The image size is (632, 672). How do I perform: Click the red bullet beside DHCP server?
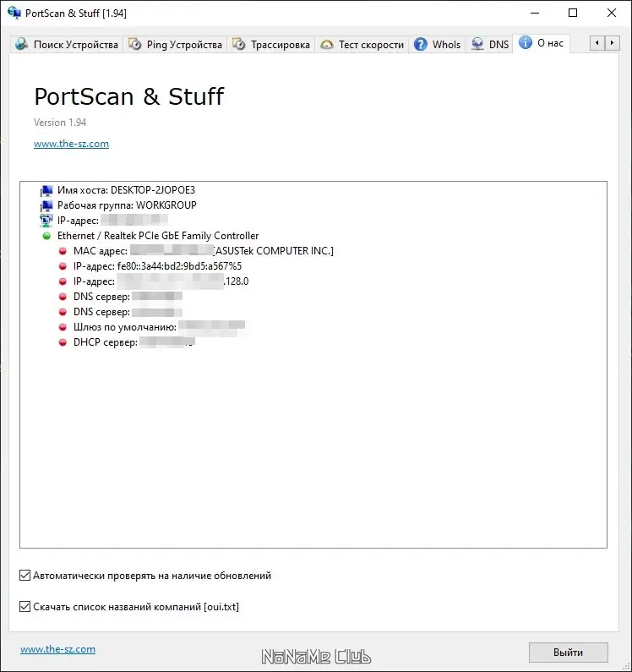(x=63, y=343)
